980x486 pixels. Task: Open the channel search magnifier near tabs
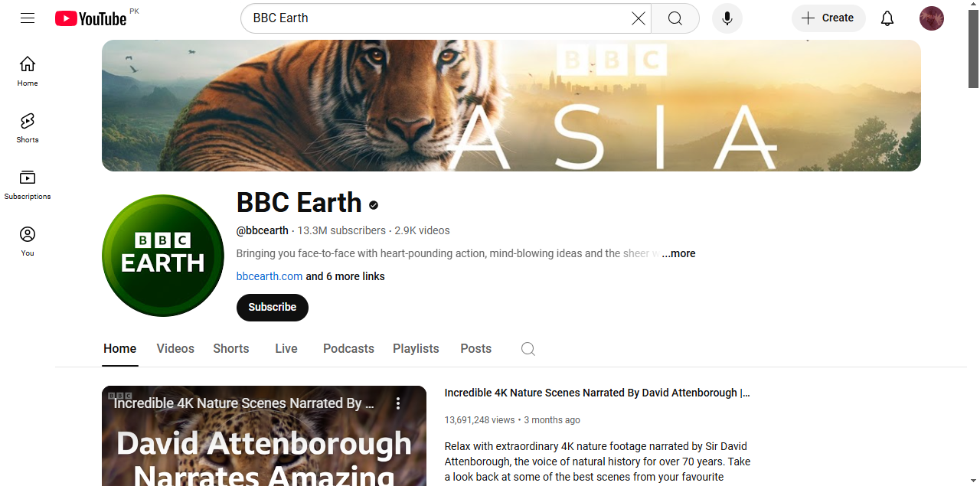(x=528, y=348)
